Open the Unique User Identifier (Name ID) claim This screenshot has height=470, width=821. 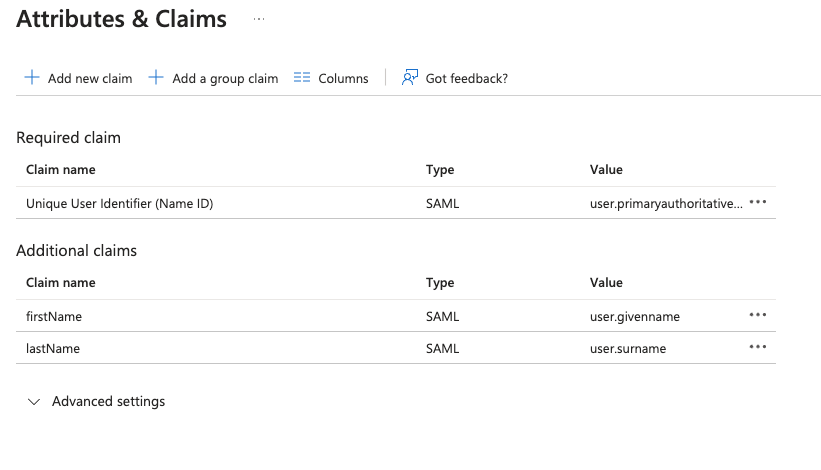(x=119, y=204)
